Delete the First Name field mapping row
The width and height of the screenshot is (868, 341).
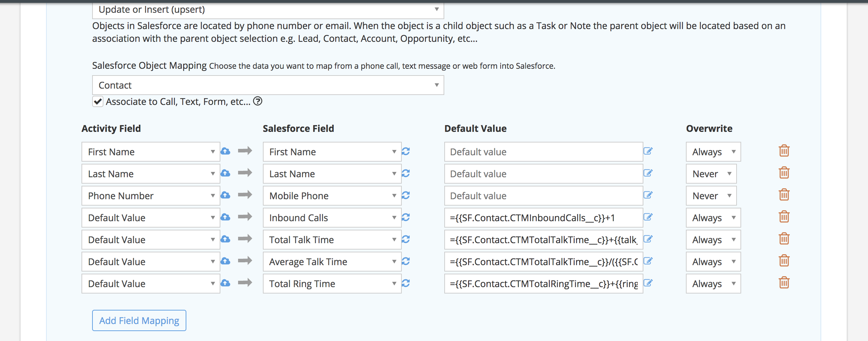[x=784, y=151]
